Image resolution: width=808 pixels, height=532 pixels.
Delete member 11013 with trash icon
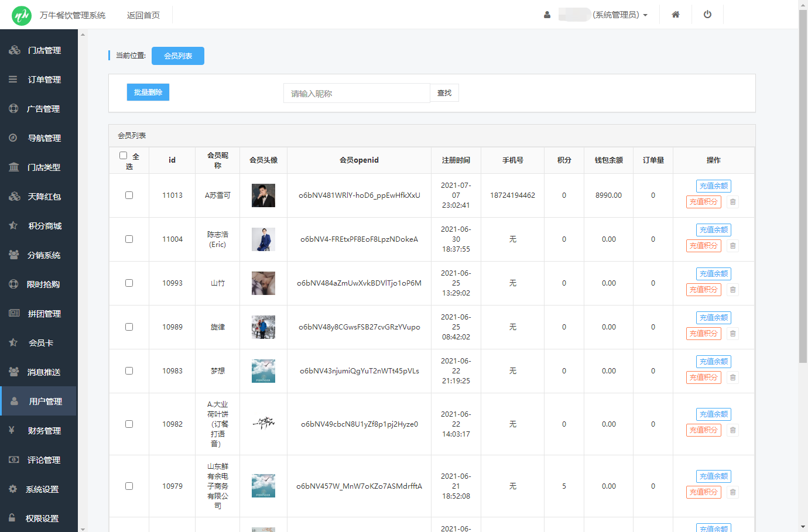[732, 202]
